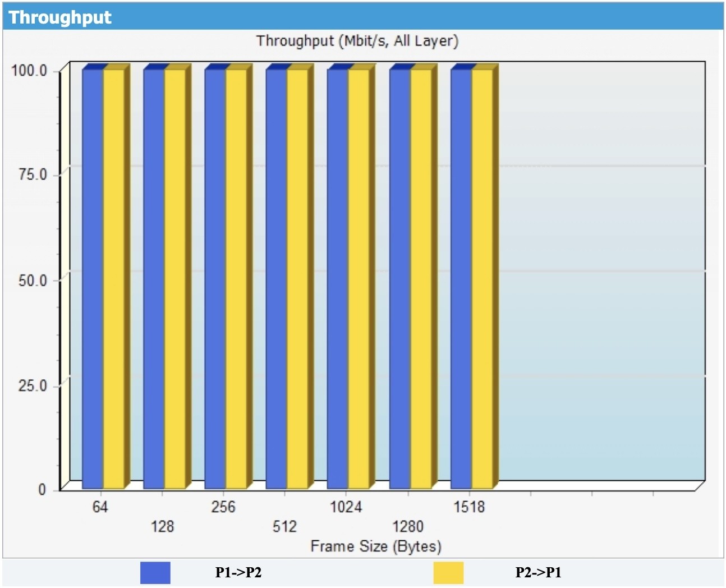The width and height of the screenshot is (726, 588).
Task: Click the 75.0 y-axis value
Action: pyautogui.click(x=33, y=174)
